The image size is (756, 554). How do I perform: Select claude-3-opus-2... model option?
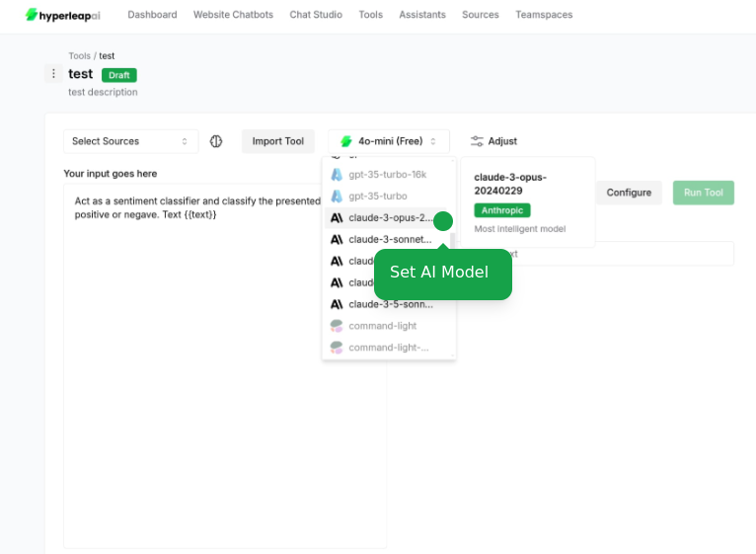coord(387,217)
